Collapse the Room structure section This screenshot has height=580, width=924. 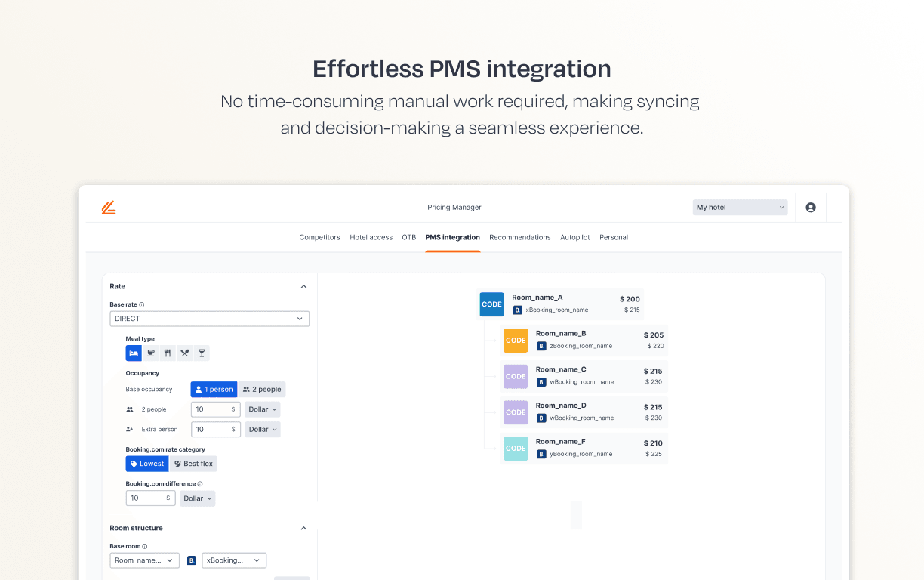[303, 528]
